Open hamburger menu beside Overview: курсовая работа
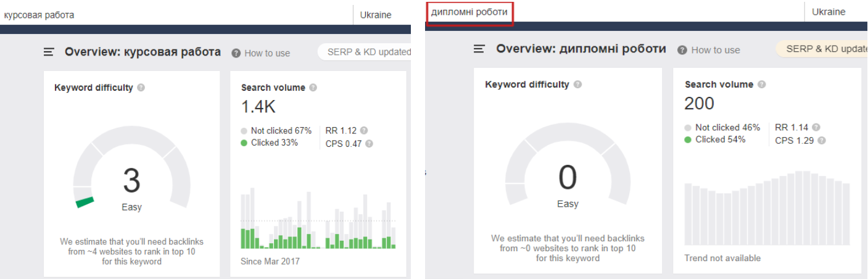This screenshot has width=868, height=279. 49,52
